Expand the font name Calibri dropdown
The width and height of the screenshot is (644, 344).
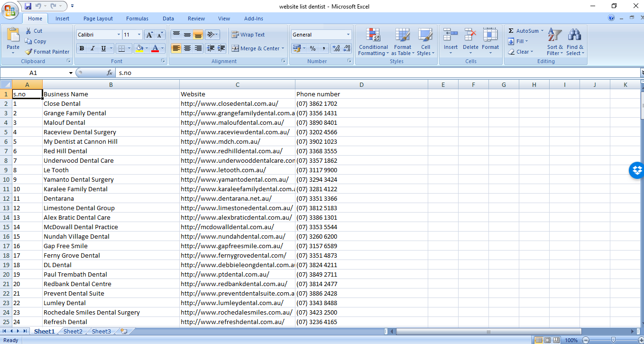(119, 35)
